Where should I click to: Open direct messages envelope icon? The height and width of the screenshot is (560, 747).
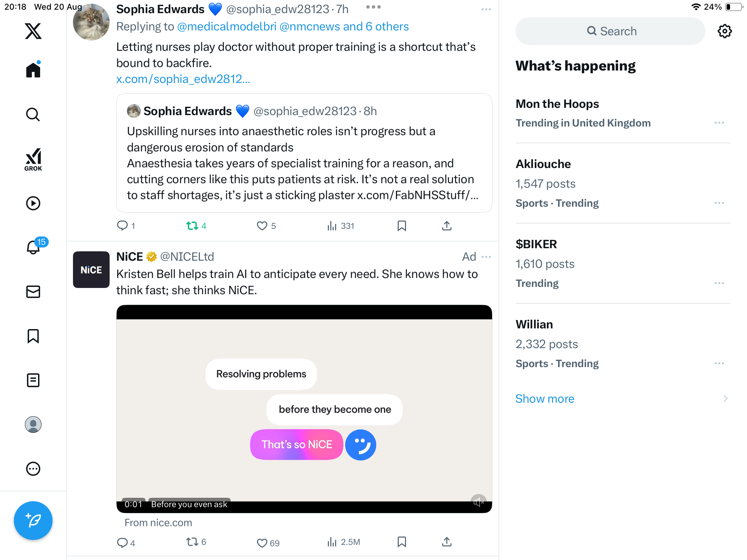click(x=33, y=292)
